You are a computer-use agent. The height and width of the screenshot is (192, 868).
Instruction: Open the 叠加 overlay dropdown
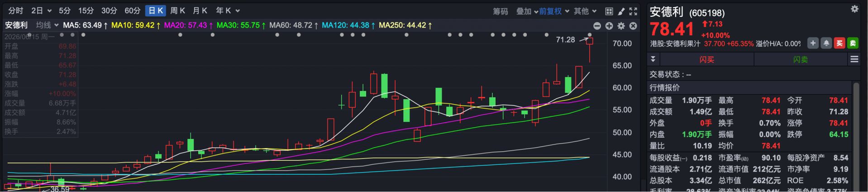point(527,11)
